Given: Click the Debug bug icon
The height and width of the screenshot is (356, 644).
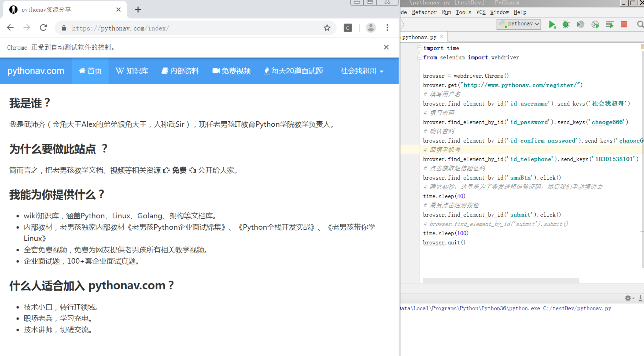Looking at the screenshot, I should [x=566, y=24].
